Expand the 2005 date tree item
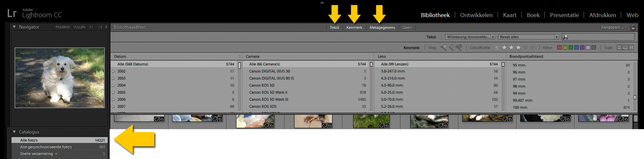Screen dimensions: 644x159 coord(114,93)
